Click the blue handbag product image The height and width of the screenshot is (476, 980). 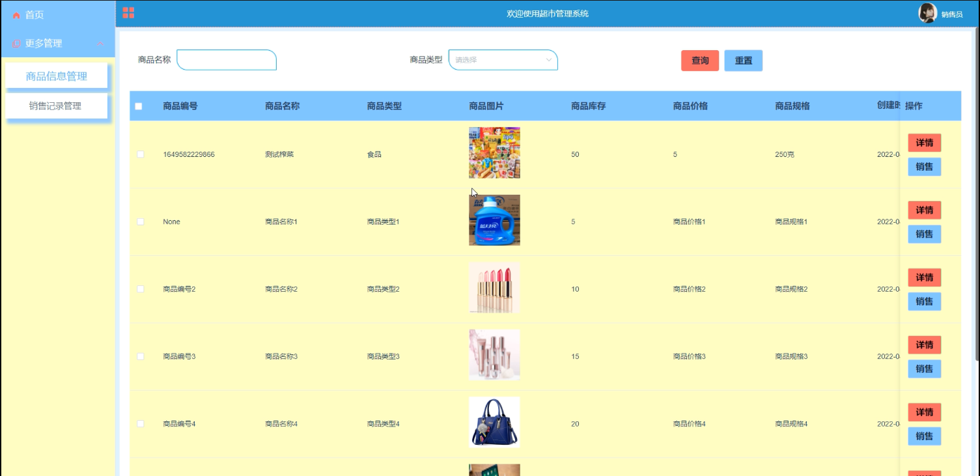coord(494,422)
